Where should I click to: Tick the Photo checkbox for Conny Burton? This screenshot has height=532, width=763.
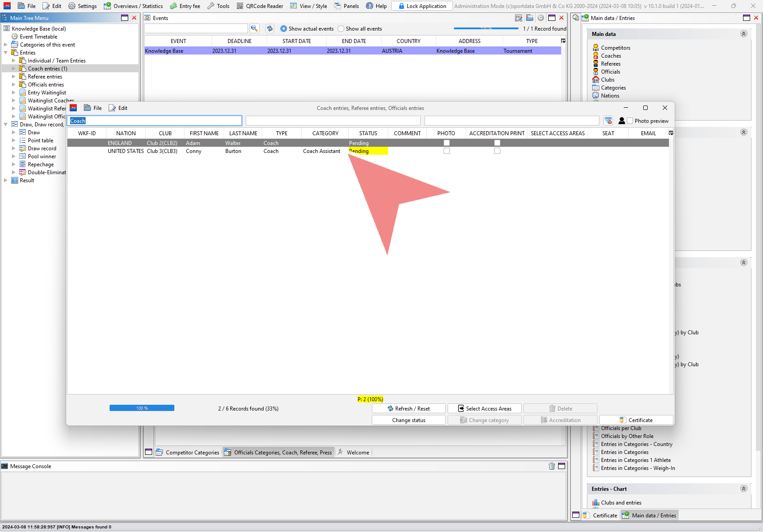pos(447,151)
